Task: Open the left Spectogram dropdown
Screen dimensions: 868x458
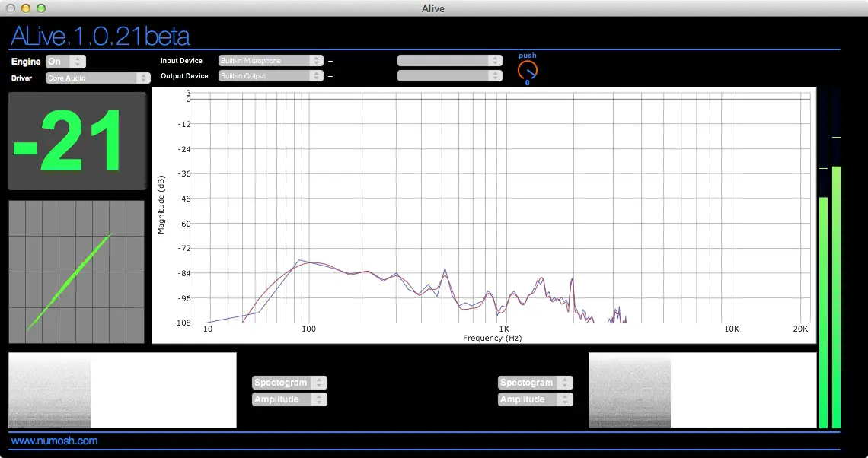Action: [289, 383]
